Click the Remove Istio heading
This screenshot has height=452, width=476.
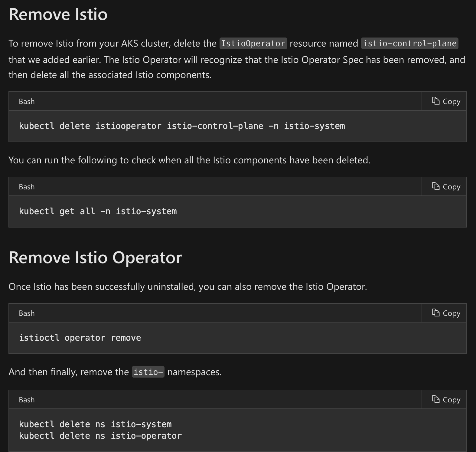58,15
